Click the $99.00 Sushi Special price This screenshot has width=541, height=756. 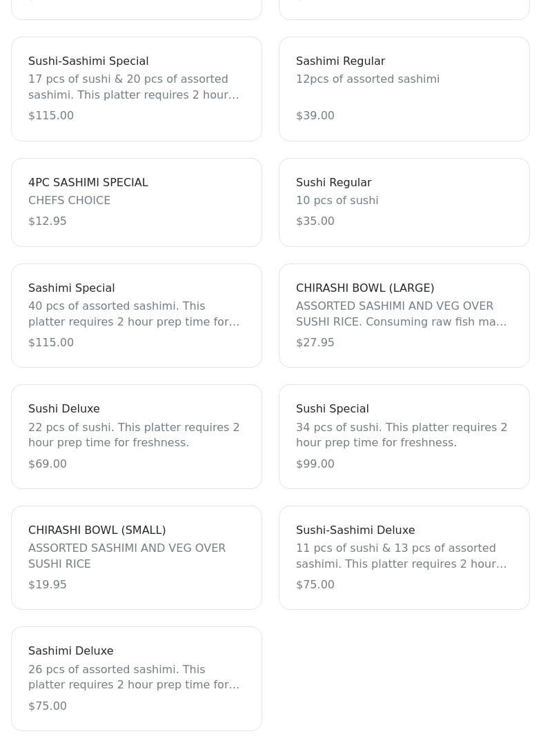click(315, 464)
